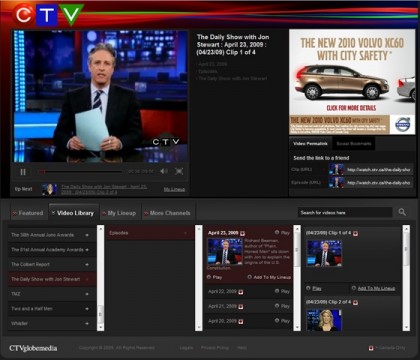420x360 pixels.
Task: Open My Lineup link under the player
Action: pos(174,189)
